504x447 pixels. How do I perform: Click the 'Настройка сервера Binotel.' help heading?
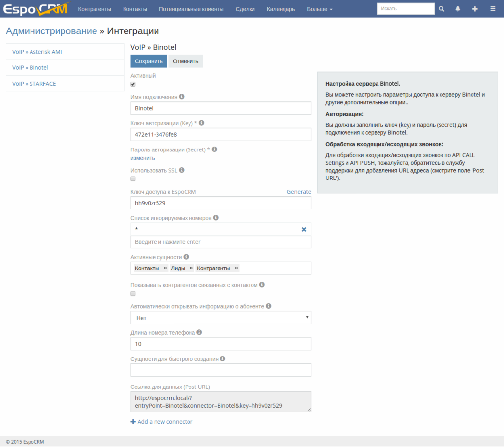click(x=363, y=84)
